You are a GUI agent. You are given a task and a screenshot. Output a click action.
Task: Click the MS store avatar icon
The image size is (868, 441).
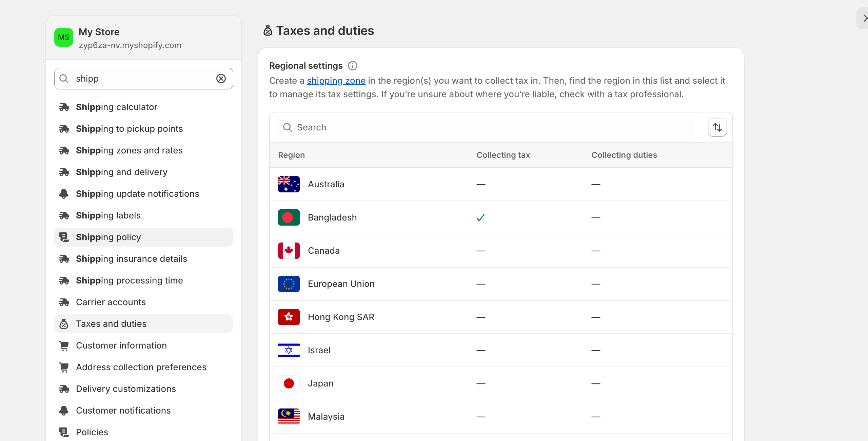coord(64,37)
